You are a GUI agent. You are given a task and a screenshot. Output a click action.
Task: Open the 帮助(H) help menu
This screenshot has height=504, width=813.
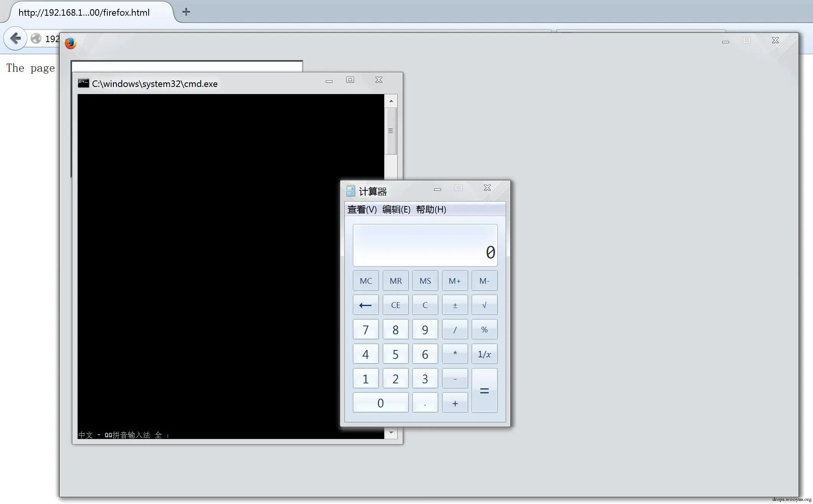coord(431,209)
